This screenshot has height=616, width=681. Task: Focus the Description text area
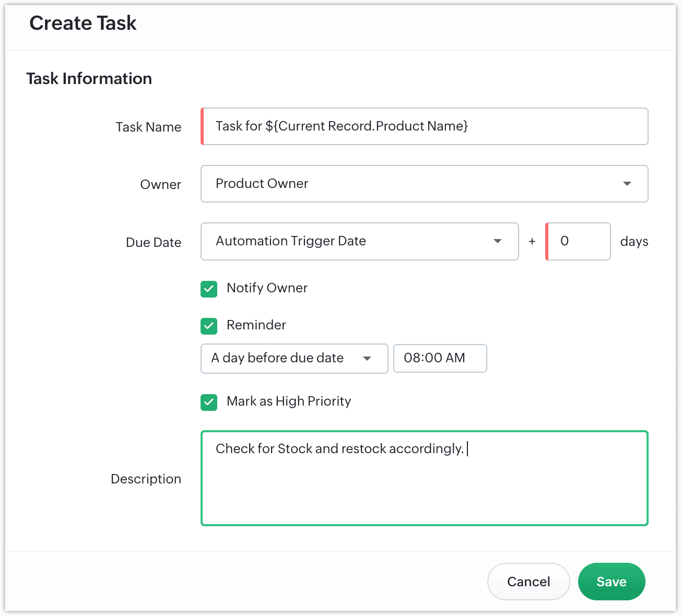click(424, 485)
